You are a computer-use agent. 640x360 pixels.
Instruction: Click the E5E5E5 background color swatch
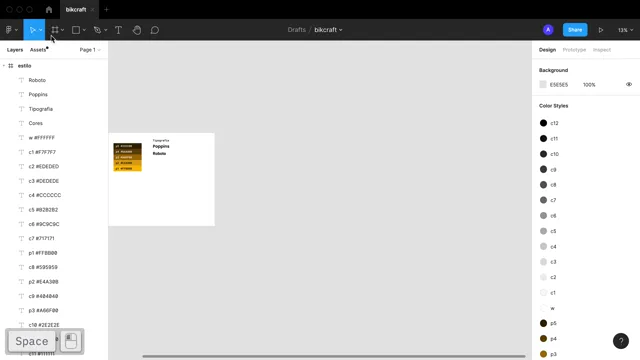pyautogui.click(x=543, y=84)
